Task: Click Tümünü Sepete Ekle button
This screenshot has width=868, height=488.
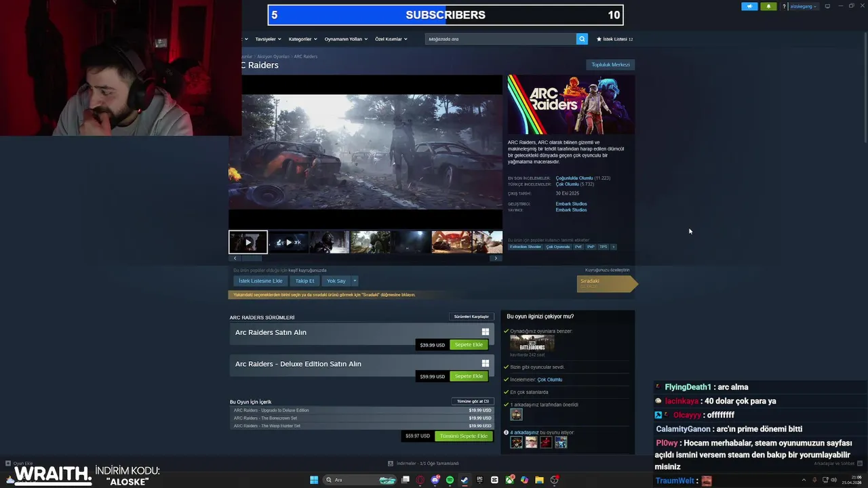Action: [x=463, y=436]
